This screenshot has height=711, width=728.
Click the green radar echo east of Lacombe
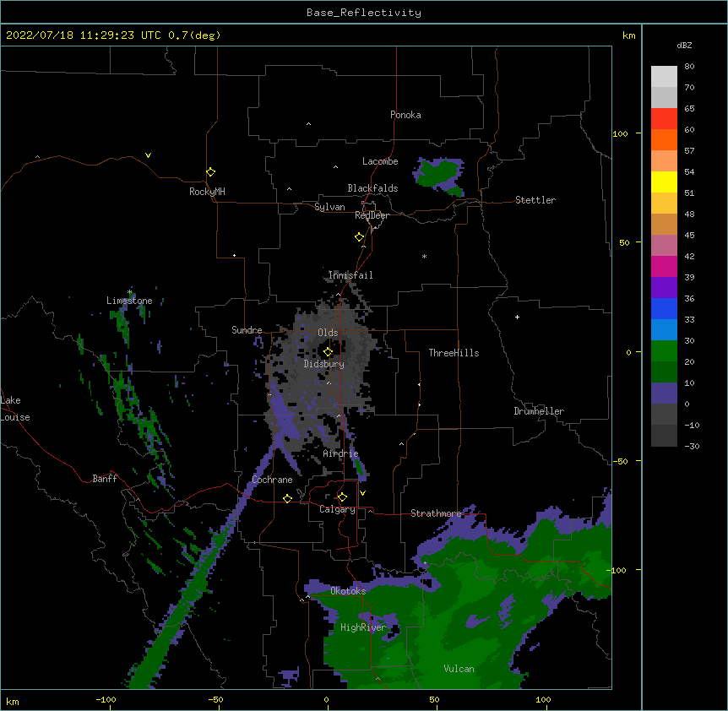(438, 176)
